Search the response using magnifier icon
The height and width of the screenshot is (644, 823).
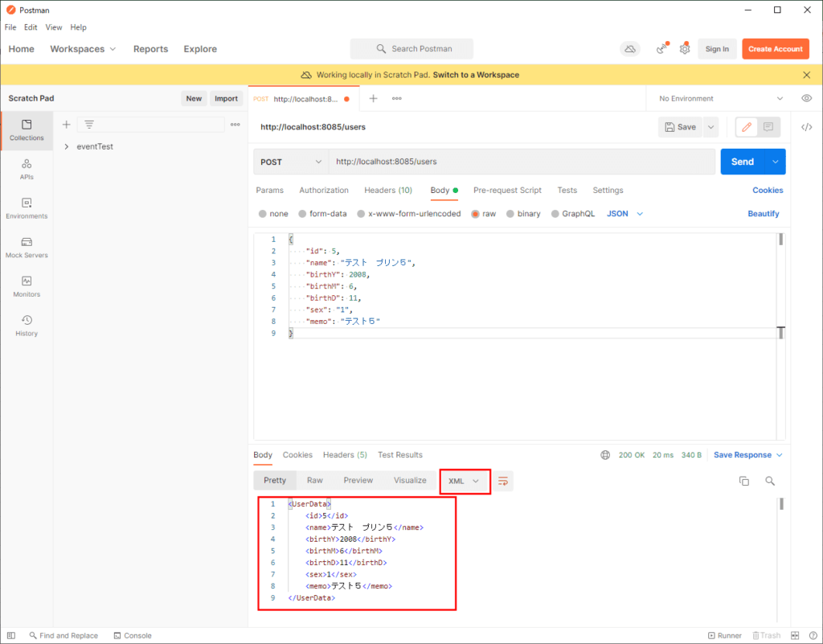tap(769, 480)
